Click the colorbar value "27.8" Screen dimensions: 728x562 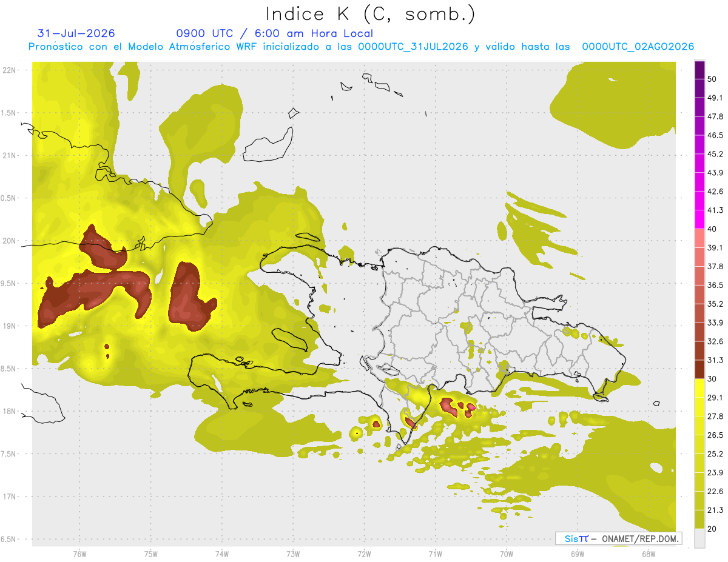(x=715, y=416)
